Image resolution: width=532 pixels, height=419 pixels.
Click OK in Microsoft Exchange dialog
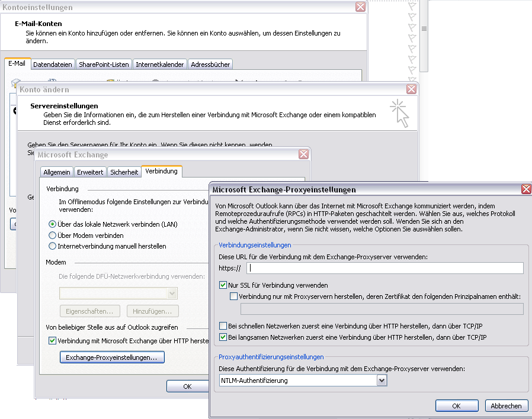pos(188,386)
